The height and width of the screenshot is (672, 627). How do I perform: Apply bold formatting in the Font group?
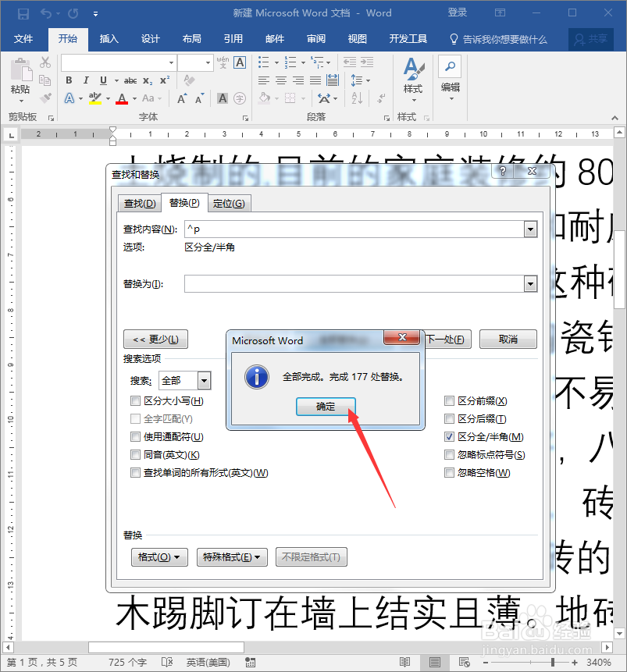pos(69,80)
